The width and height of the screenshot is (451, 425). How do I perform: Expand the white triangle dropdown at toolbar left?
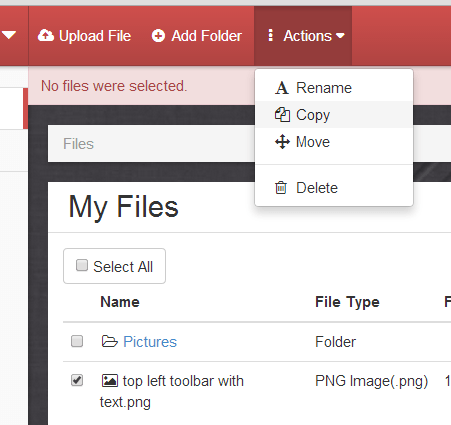pyautogui.click(x=9, y=35)
